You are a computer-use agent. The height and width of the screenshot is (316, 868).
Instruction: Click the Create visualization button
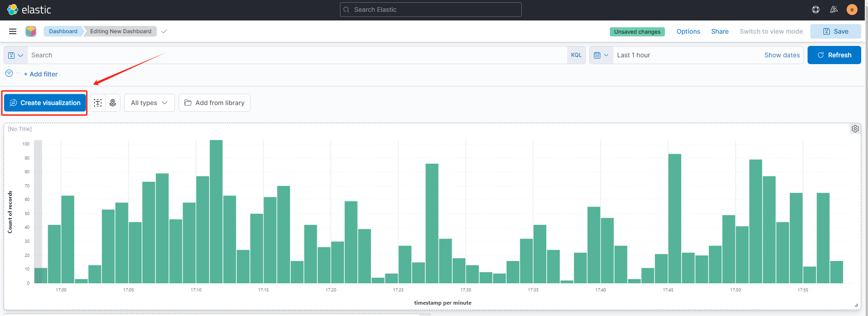click(x=45, y=103)
